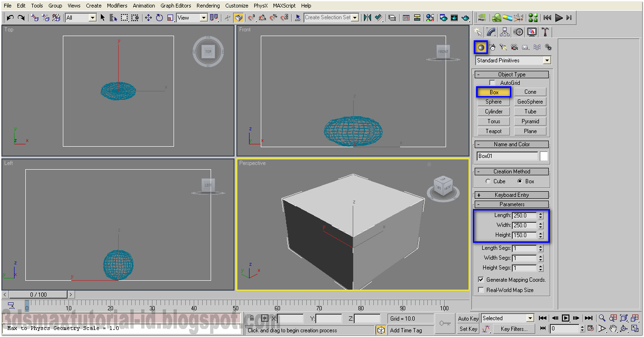Open the MAXScript menu

[x=284, y=5]
